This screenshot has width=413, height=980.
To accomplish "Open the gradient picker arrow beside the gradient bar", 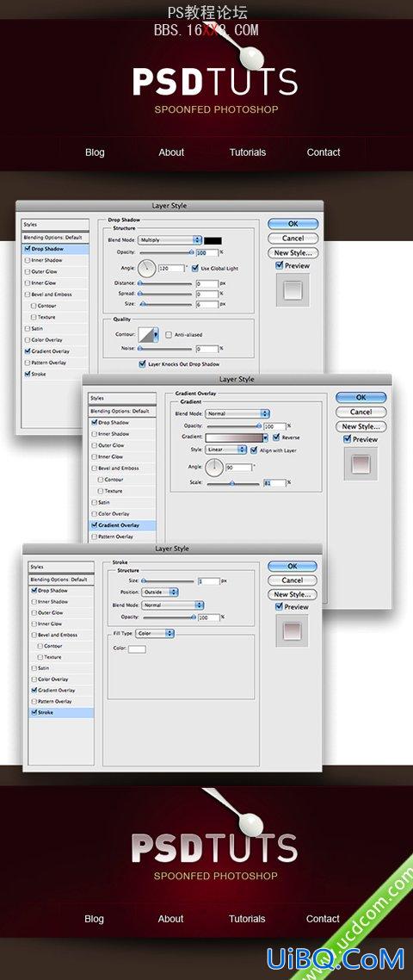I will point(266,438).
